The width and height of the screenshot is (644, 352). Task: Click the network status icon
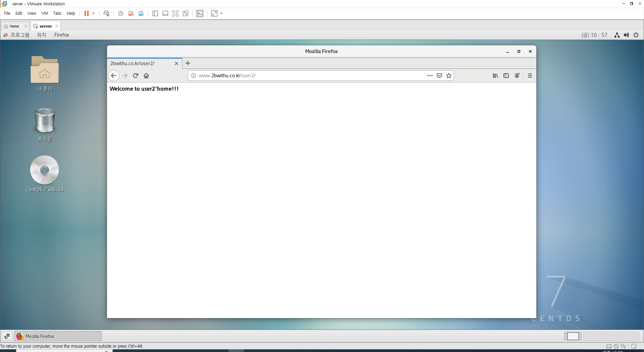617,35
